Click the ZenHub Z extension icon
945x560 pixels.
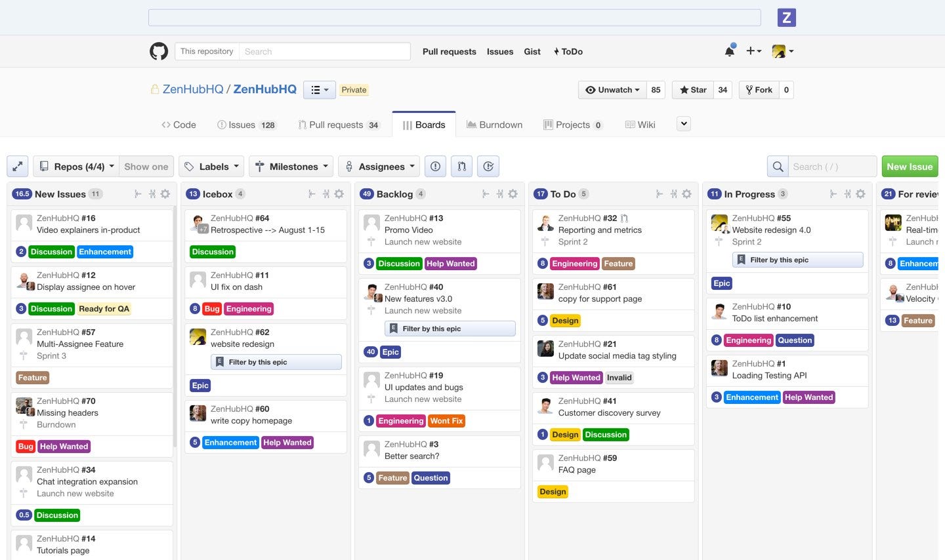pyautogui.click(x=786, y=18)
